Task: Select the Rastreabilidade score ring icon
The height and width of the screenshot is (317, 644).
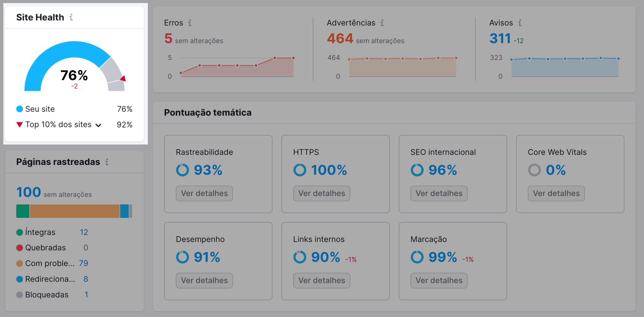Action: click(182, 170)
